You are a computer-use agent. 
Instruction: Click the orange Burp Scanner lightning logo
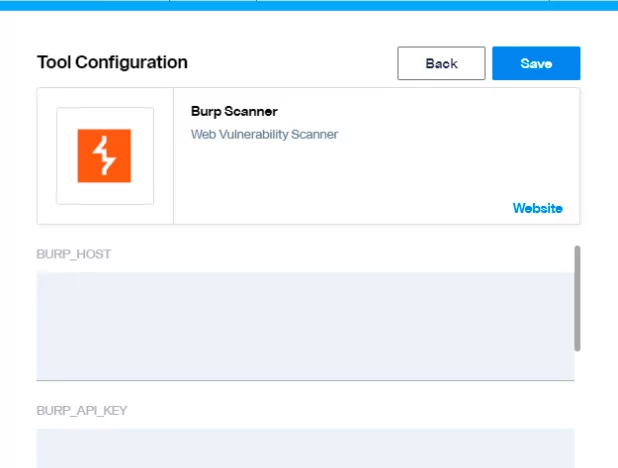pos(104,156)
